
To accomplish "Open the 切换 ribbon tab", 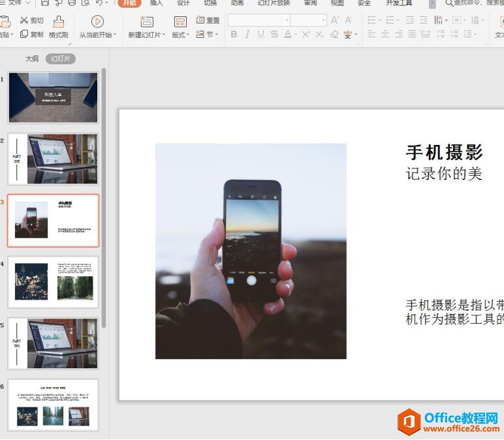I will [210, 3].
